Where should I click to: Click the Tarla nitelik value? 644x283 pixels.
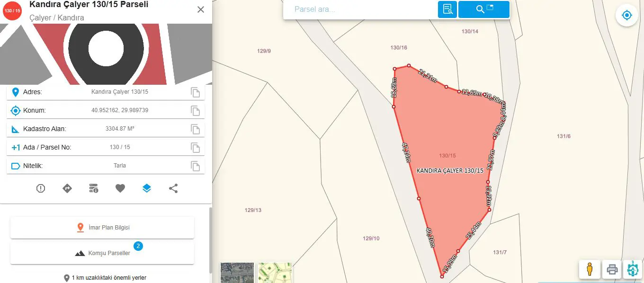click(120, 166)
